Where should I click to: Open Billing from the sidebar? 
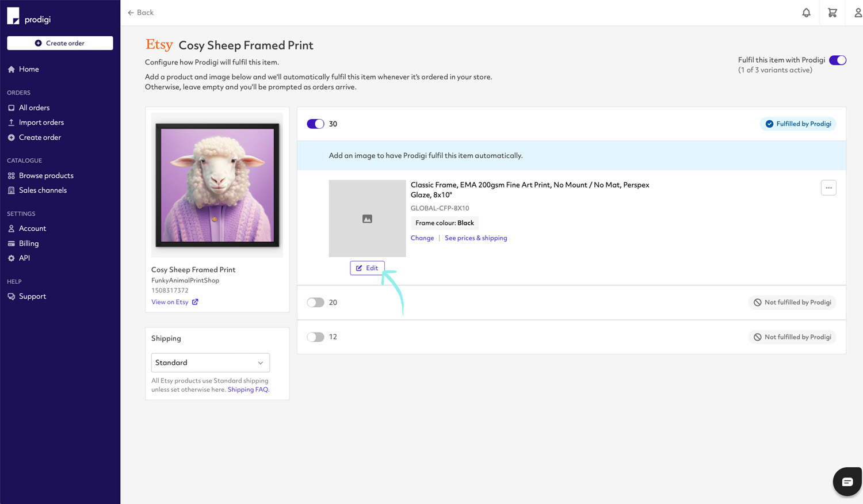pyautogui.click(x=28, y=243)
